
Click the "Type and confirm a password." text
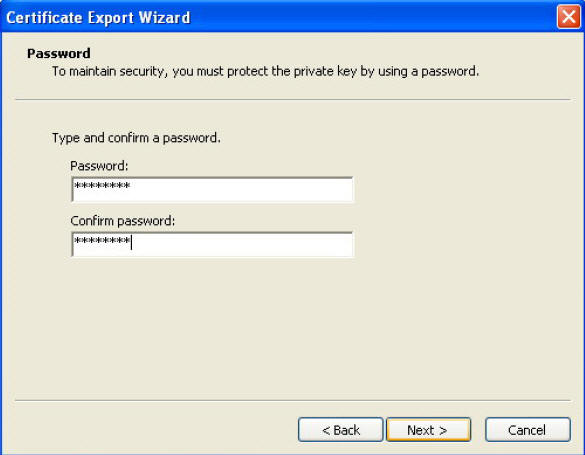point(136,138)
